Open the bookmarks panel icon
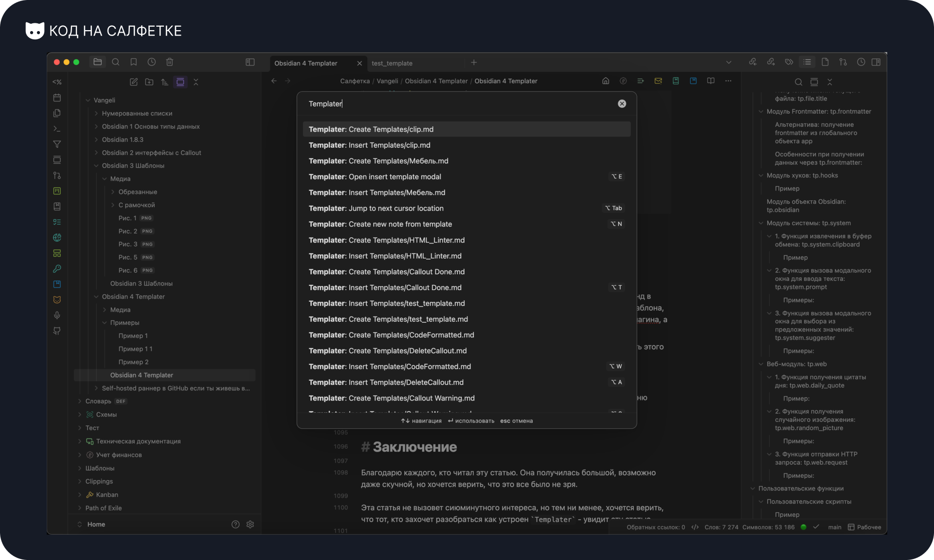Viewport: 934px width, 560px height. [x=133, y=62]
